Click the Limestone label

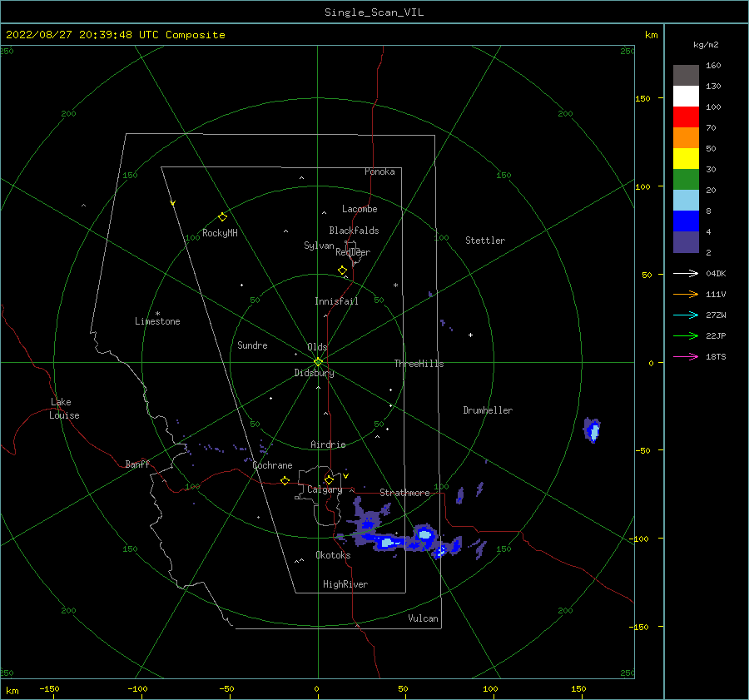pyautogui.click(x=157, y=321)
